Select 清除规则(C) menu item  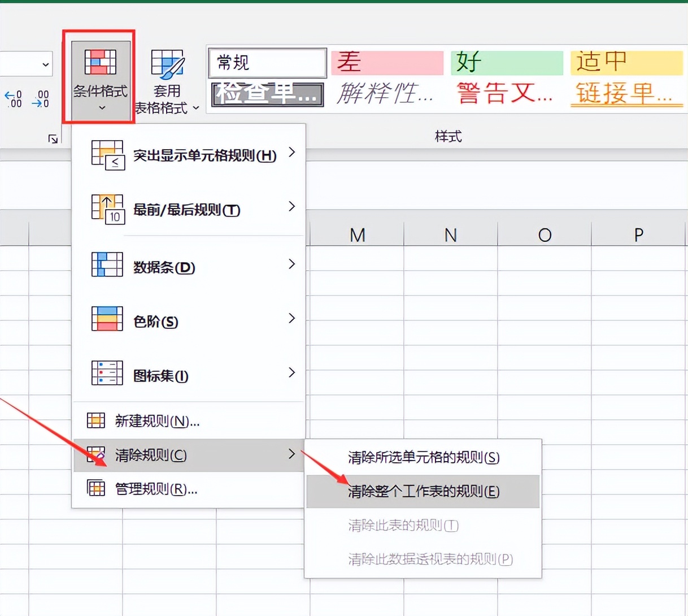click(x=189, y=455)
